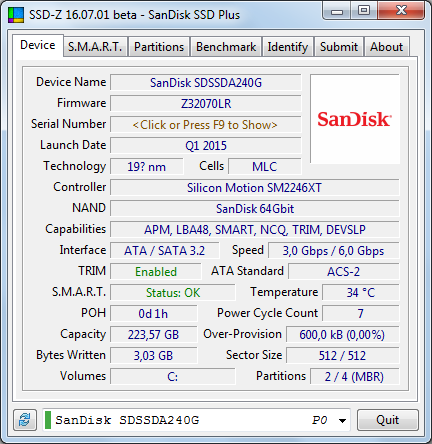Click the Controller label
The height and width of the screenshot is (444, 432).
tap(80, 187)
